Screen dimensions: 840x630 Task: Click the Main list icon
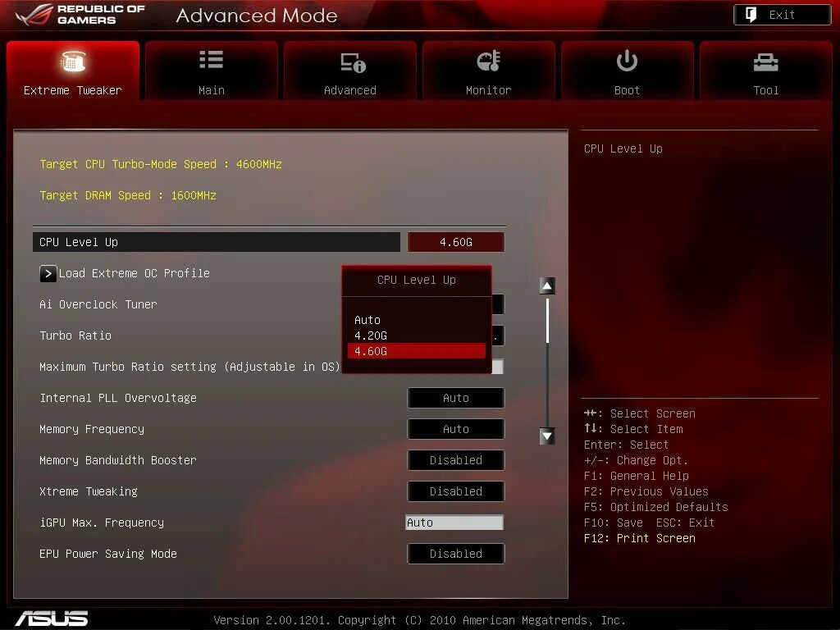coord(211,59)
